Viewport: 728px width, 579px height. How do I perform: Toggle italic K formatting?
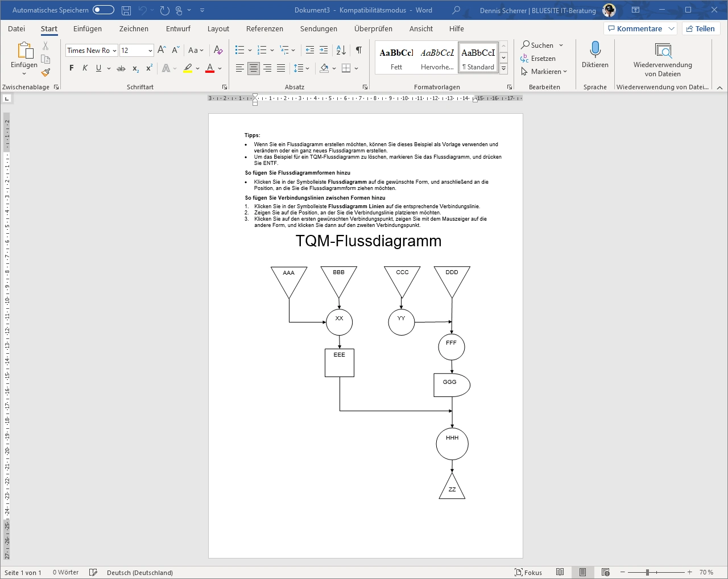[85, 68]
